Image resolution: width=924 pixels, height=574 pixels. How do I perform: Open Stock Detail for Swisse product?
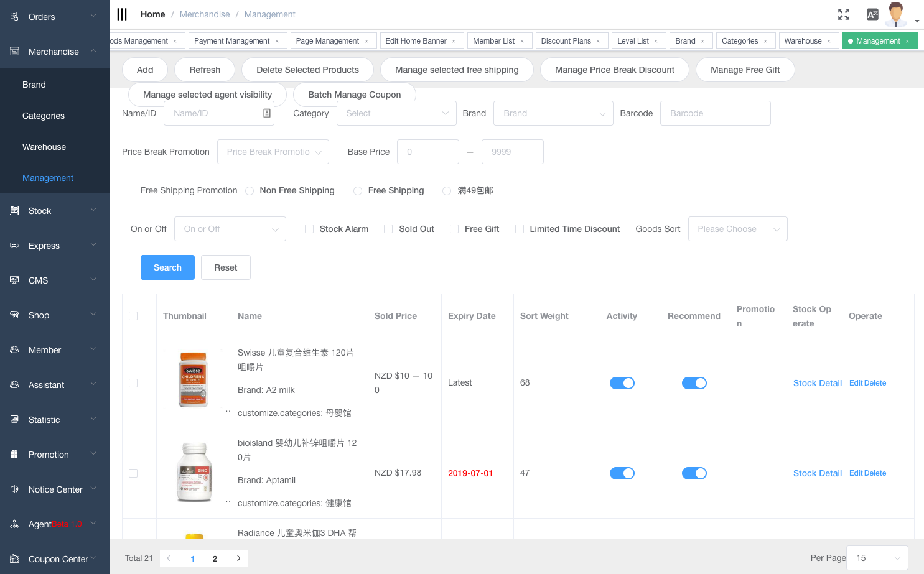(817, 383)
